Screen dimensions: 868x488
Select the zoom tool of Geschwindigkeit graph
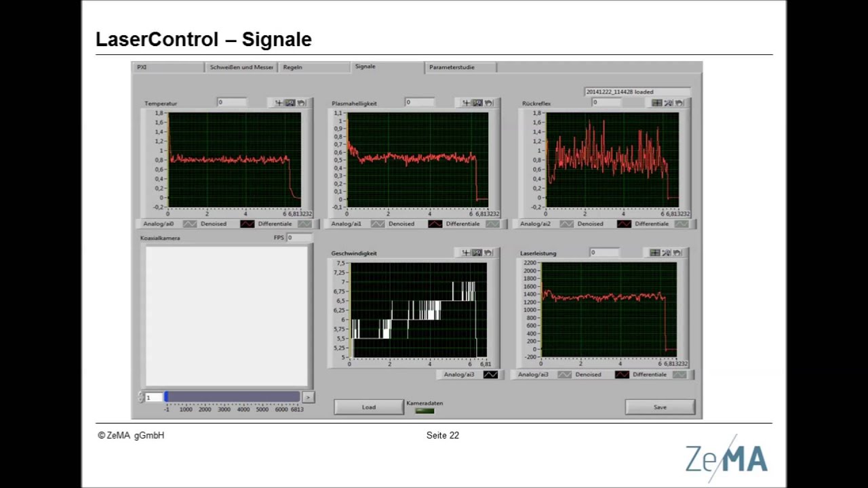click(x=477, y=253)
